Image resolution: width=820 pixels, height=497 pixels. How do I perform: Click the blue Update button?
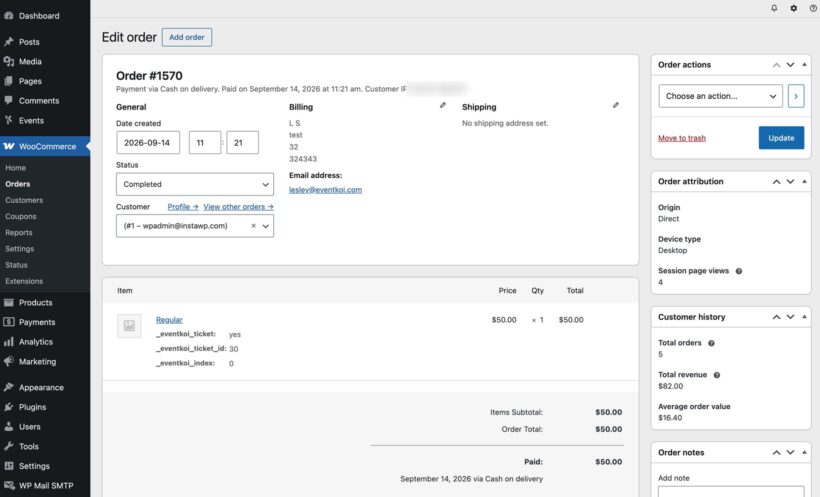coord(781,138)
